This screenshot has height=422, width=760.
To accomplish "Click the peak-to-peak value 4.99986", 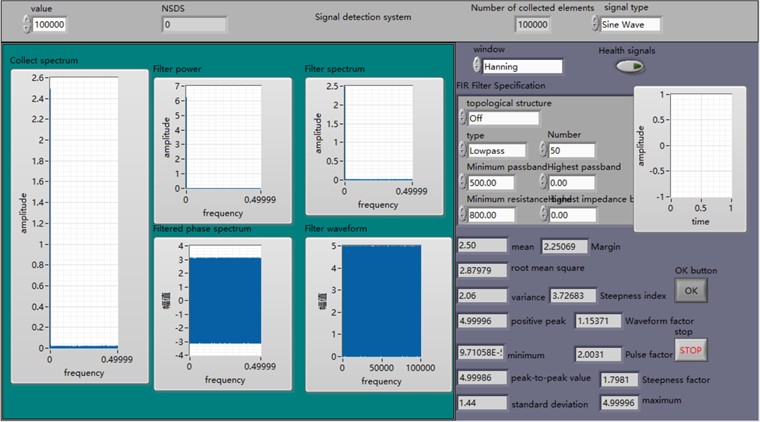I will (482, 377).
